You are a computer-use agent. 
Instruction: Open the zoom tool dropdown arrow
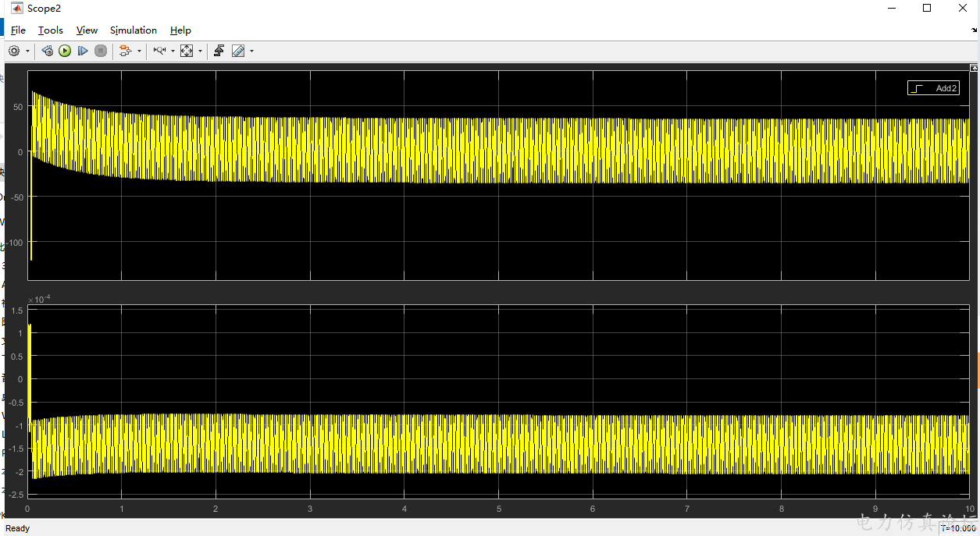click(x=173, y=51)
